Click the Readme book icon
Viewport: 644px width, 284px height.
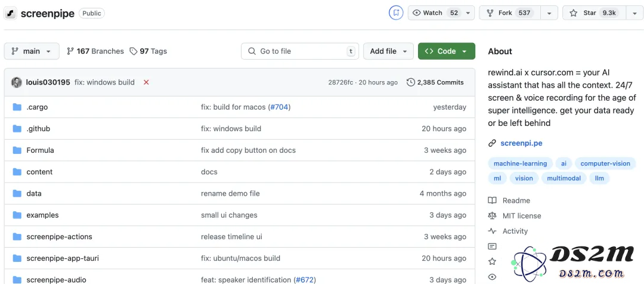[x=492, y=200]
